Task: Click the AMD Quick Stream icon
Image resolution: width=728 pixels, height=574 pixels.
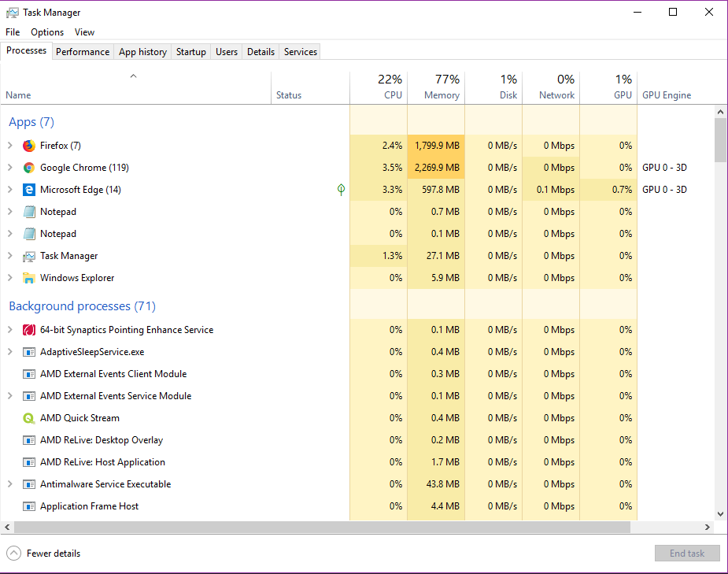Action: pos(29,418)
